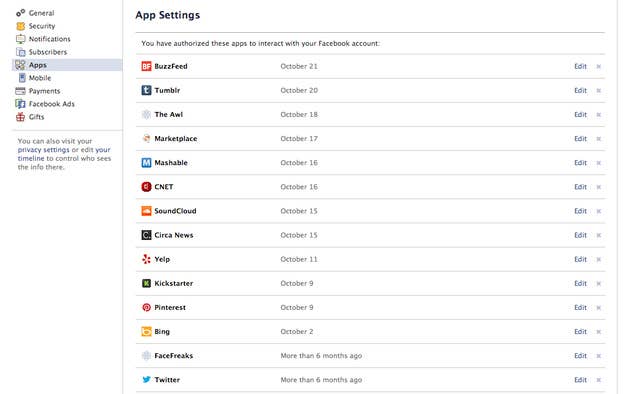Click the BuzzFeed app icon

coord(146,66)
